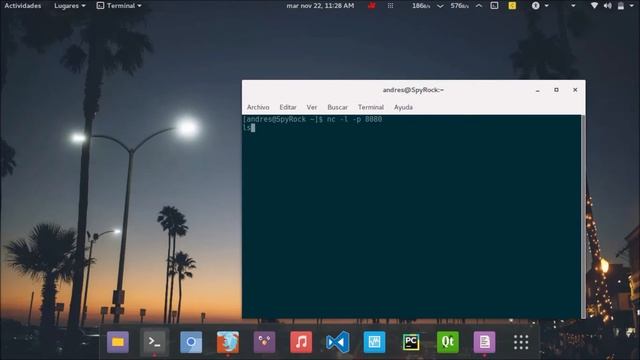The width and height of the screenshot is (640, 360).
Task: Click the terminal tray icon in top bar
Action: (x=494, y=6)
